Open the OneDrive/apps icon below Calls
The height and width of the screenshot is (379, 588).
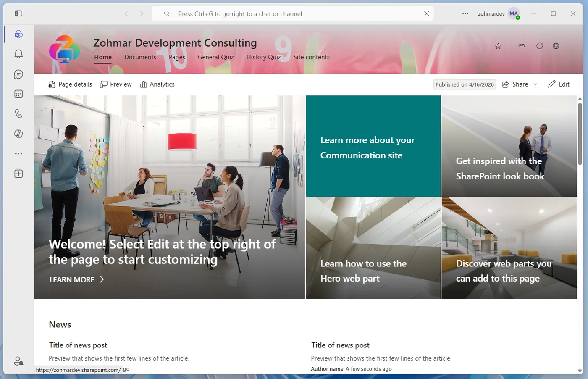tap(18, 134)
